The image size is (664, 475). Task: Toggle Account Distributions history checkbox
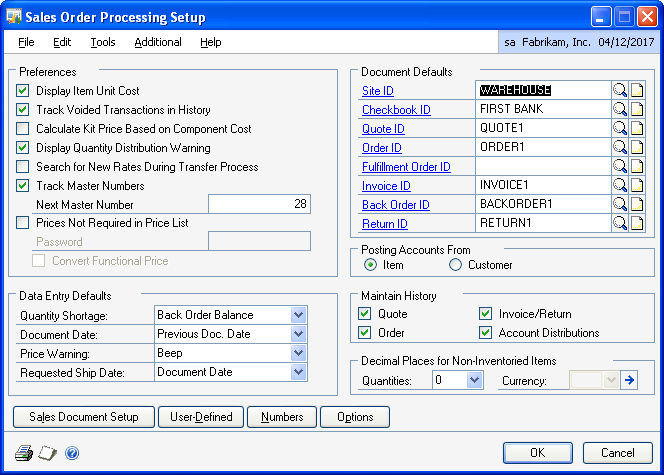coord(485,333)
